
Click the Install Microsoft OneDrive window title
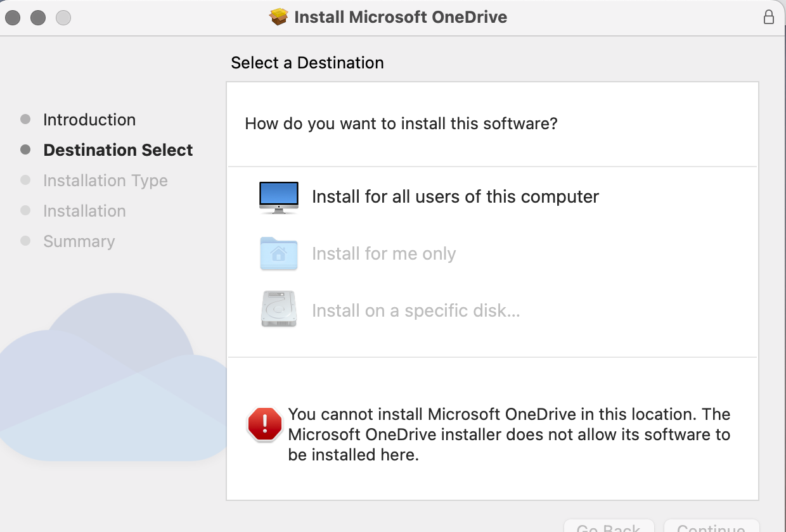pos(401,17)
